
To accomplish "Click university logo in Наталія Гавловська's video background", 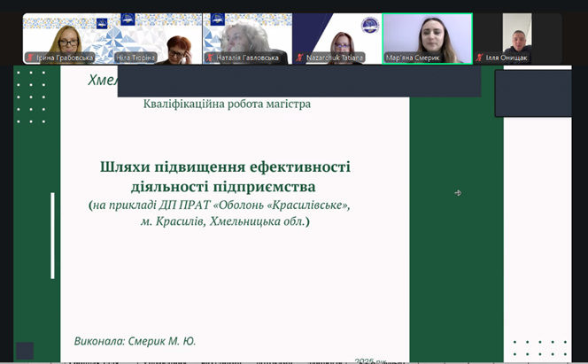I will pyautogui.click(x=213, y=19).
